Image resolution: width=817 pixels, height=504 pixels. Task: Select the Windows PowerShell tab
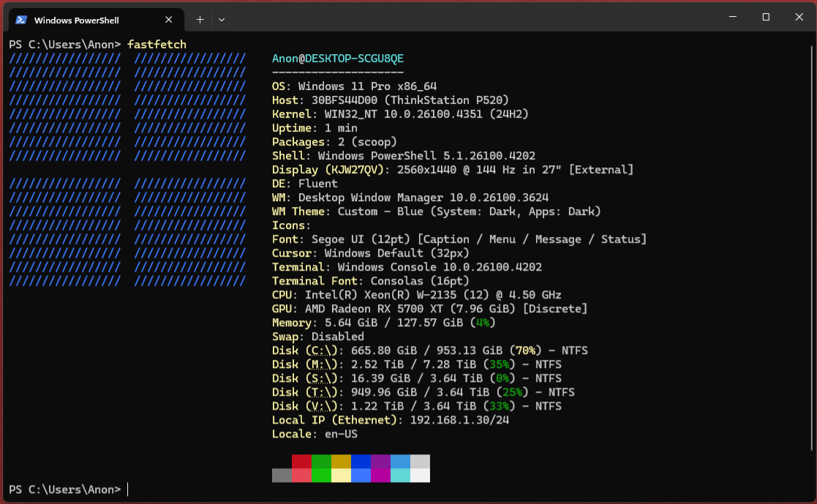pos(97,20)
